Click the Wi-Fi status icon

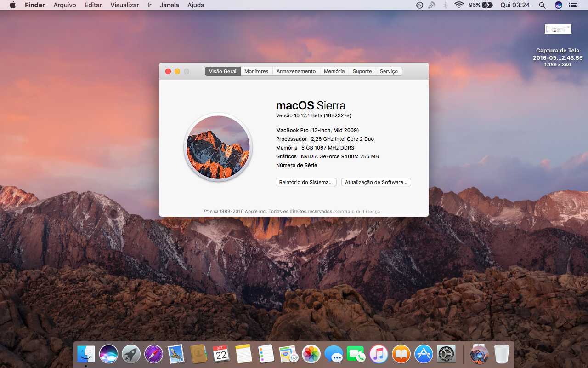[459, 5]
